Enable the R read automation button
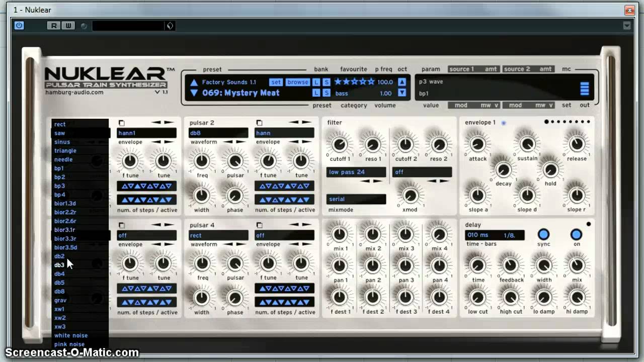644x362 pixels. pyautogui.click(x=53, y=26)
